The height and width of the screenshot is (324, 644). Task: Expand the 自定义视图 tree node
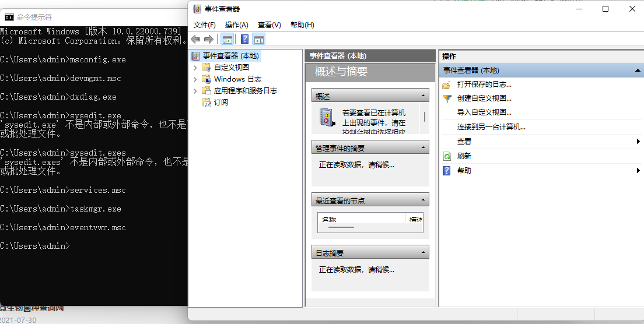195,67
